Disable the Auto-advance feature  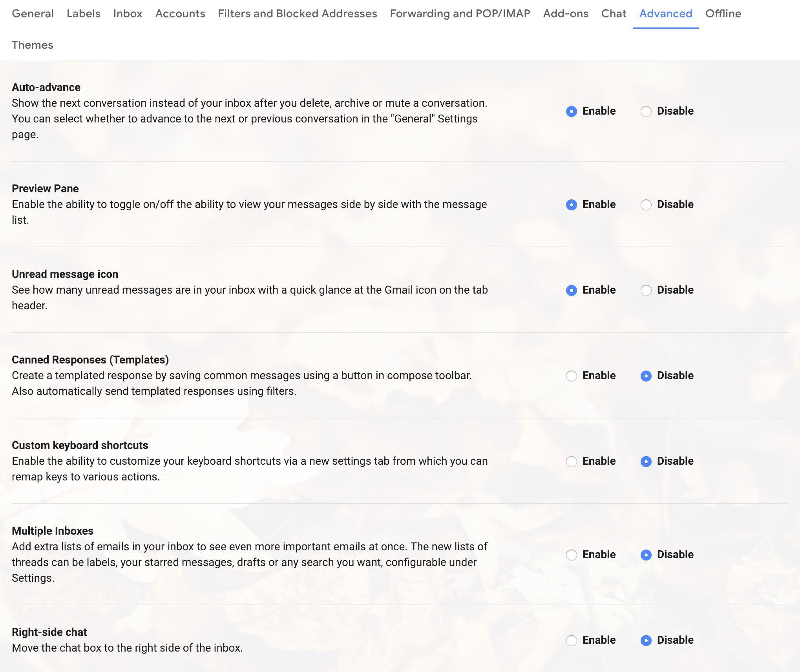(x=646, y=111)
